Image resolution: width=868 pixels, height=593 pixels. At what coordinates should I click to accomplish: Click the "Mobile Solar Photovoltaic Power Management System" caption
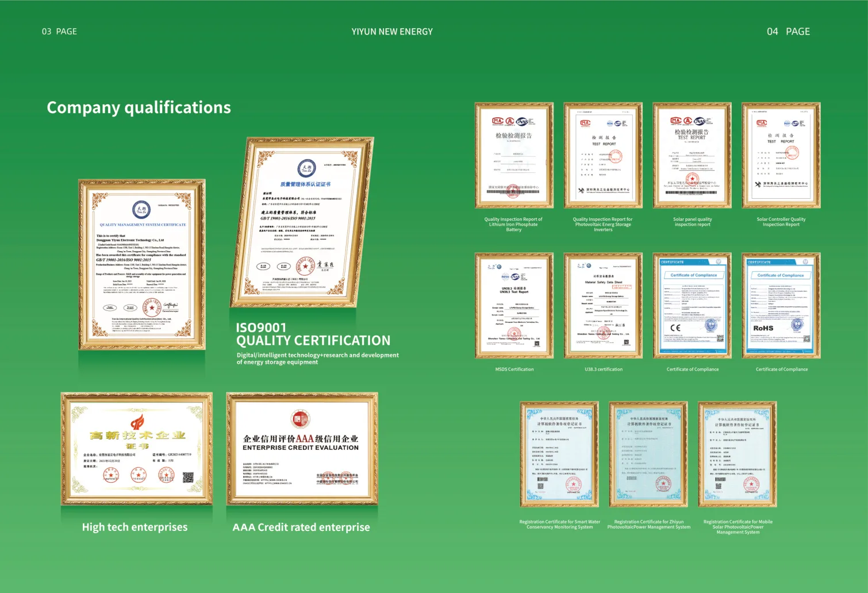click(x=738, y=527)
